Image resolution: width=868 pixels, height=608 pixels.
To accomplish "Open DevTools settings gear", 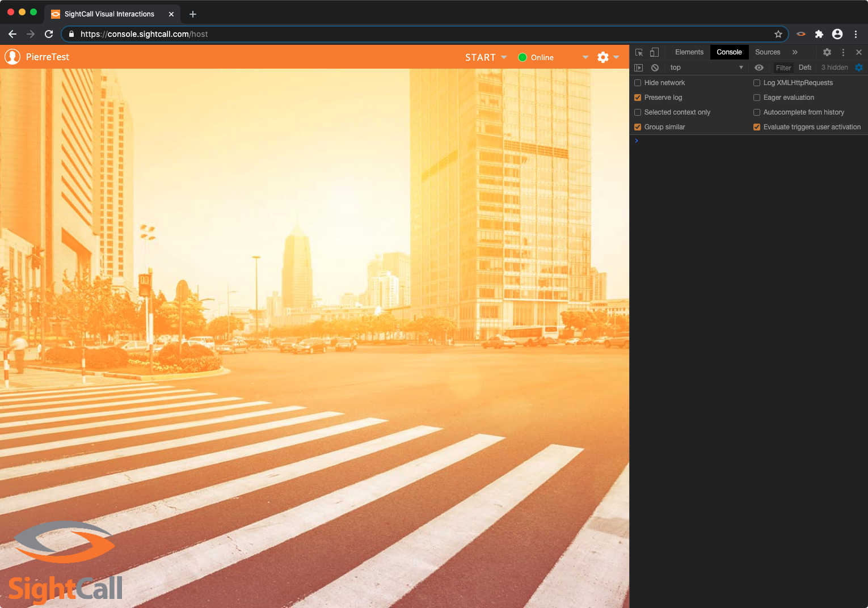I will coord(827,52).
